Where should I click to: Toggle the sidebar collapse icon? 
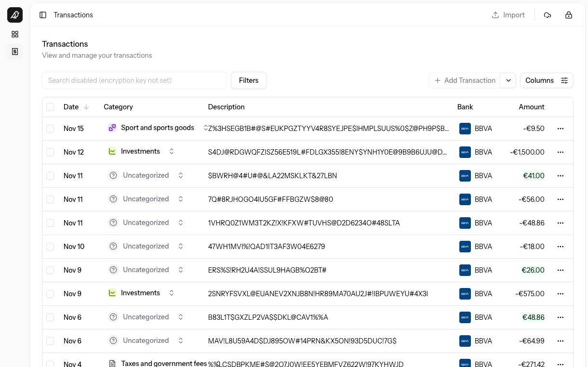(x=43, y=15)
